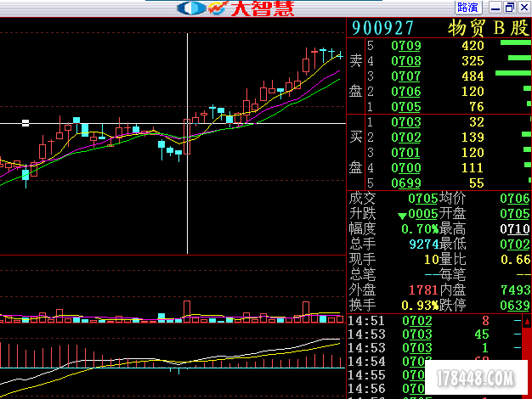
Task: Select sell level 3 price 0707
Action: coord(405,76)
